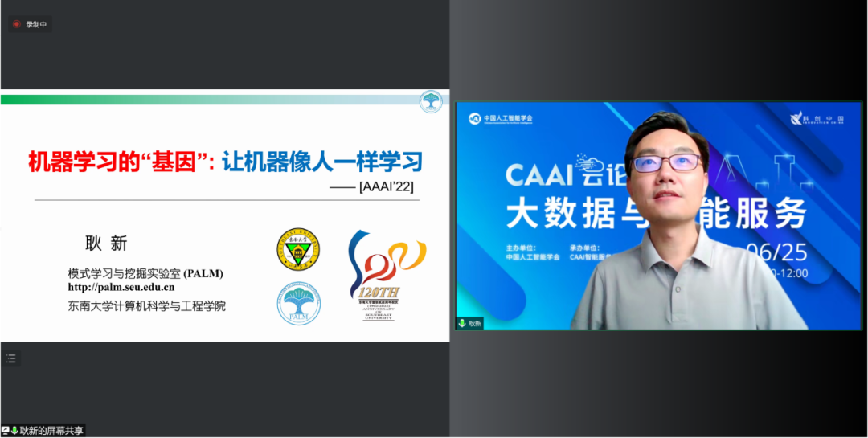Click the green microphone icon beside 耿新的屏幕共享
Viewport: 868px width, 438px height.
coord(14,431)
